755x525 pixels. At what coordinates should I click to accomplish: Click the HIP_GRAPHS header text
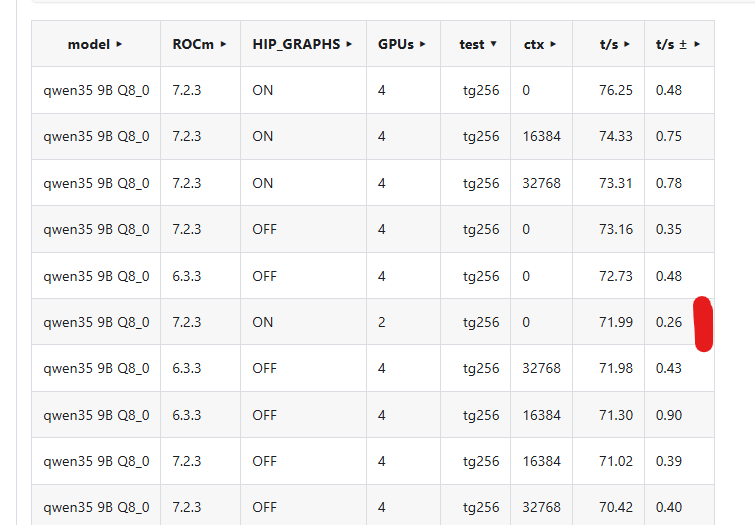[x=296, y=44]
